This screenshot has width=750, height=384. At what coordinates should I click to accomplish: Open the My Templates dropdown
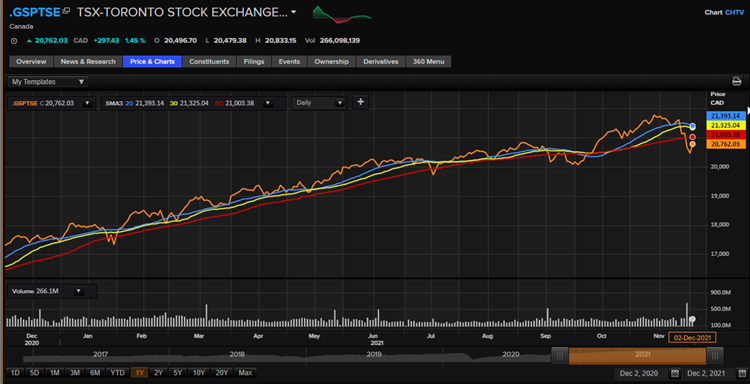pos(48,82)
